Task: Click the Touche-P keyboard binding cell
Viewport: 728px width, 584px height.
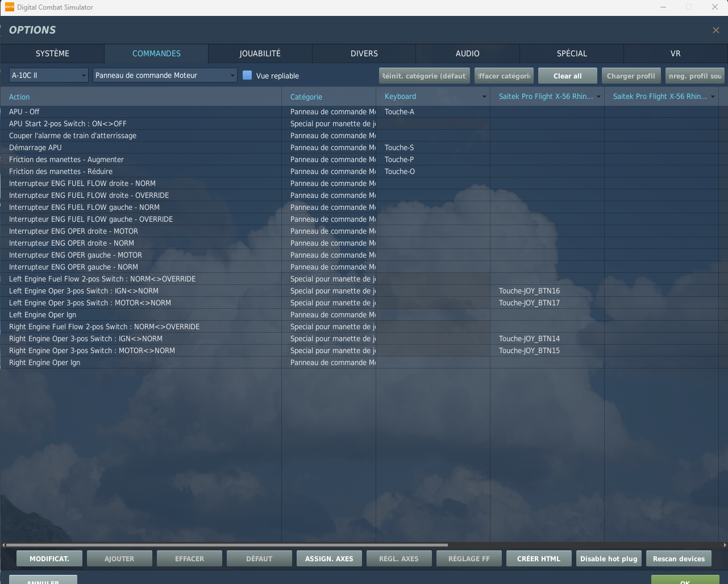Action: [x=433, y=159]
